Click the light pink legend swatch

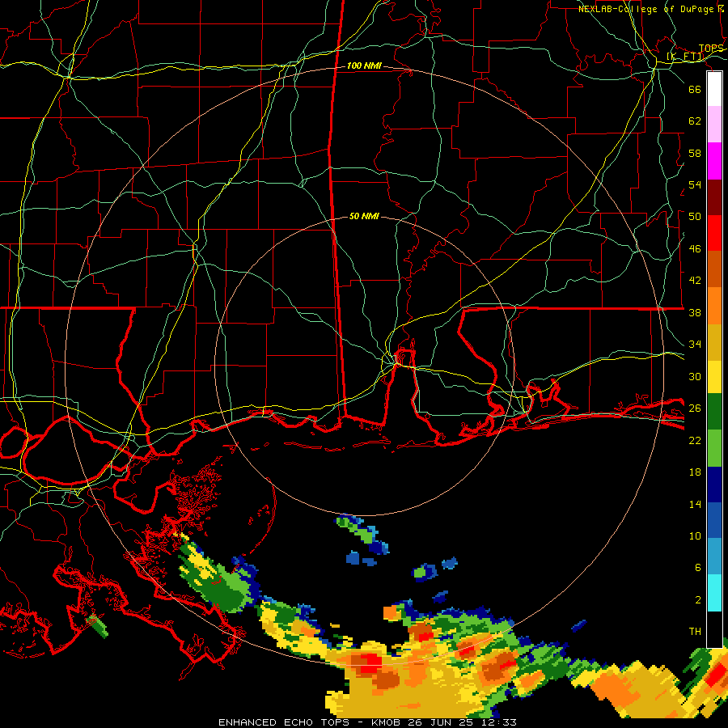[x=714, y=124]
